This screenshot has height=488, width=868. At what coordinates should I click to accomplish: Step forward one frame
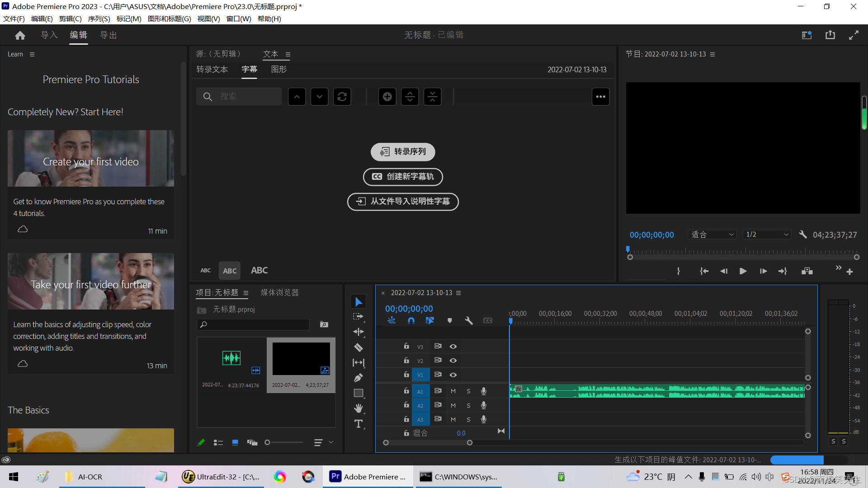763,271
